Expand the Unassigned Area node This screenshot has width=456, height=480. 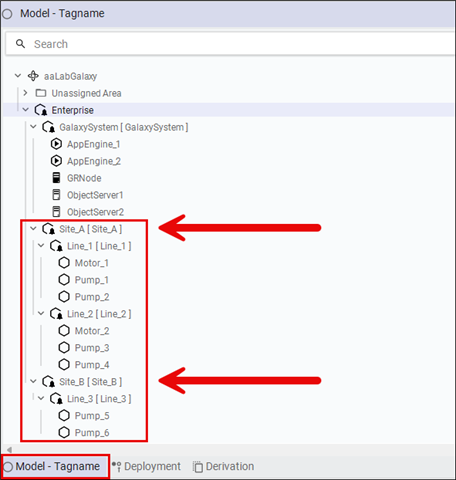(25, 93)
